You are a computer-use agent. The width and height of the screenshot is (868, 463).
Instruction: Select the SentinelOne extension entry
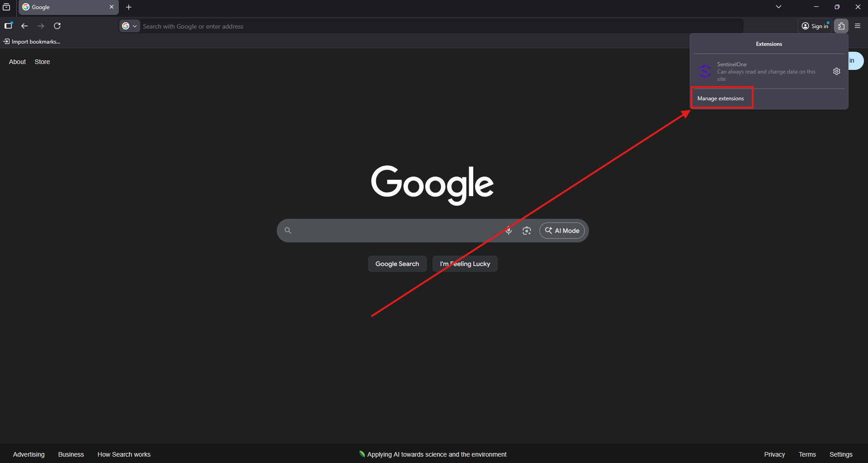(x=761, y=71)
